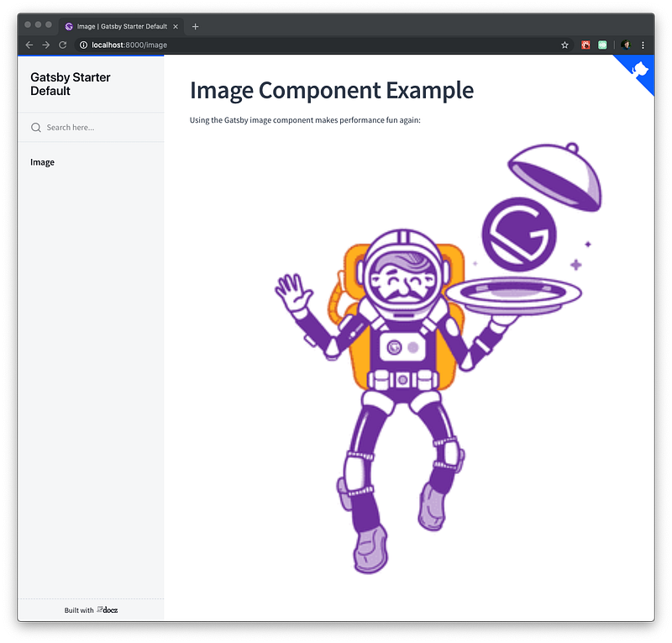Screen dimensions: 672x643
Task: Click the sidebar search magnifier icon
Action: 36,128
